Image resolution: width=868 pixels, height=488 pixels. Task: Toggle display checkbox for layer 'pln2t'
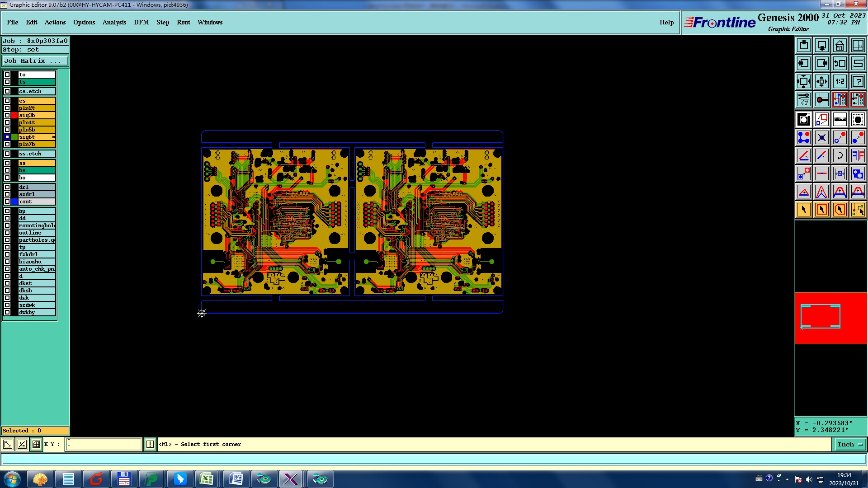(7, 108)
